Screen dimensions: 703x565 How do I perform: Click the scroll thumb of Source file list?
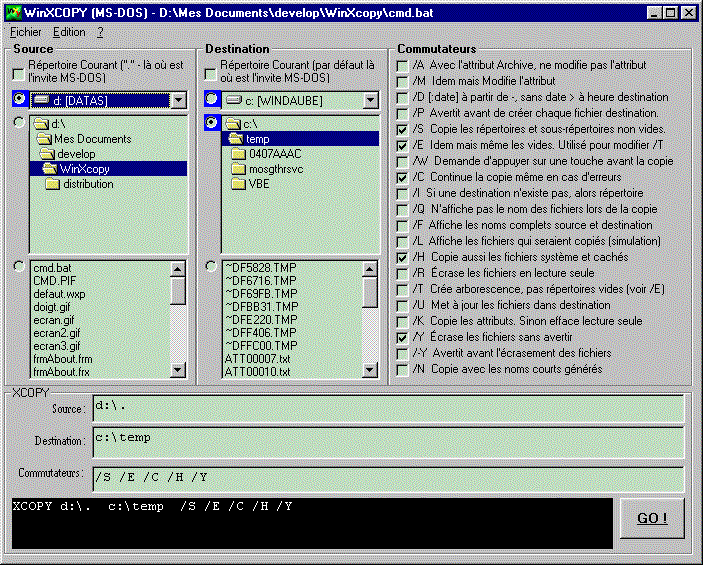click(178, 291)
